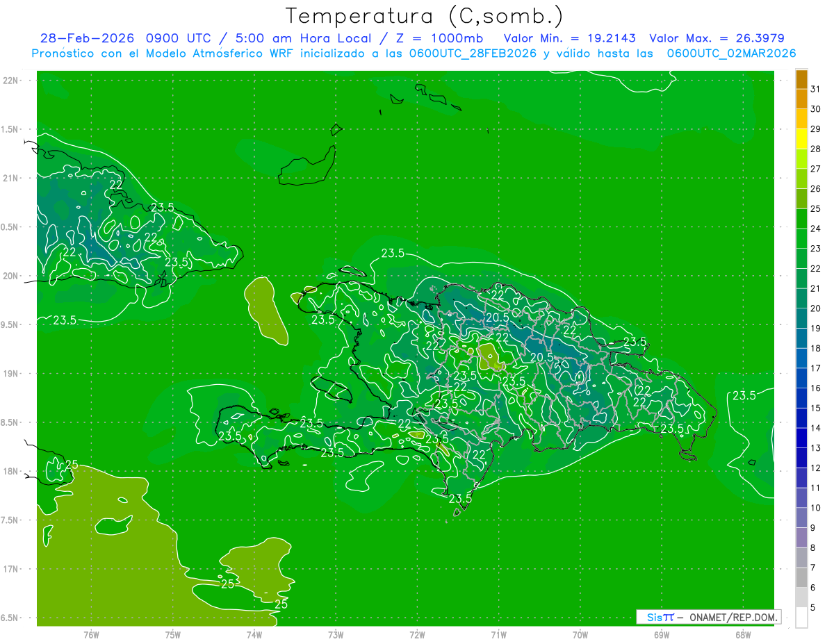Click the '20N' latitude axis label
Screen dimensions: 834x644
pos(10,276)
